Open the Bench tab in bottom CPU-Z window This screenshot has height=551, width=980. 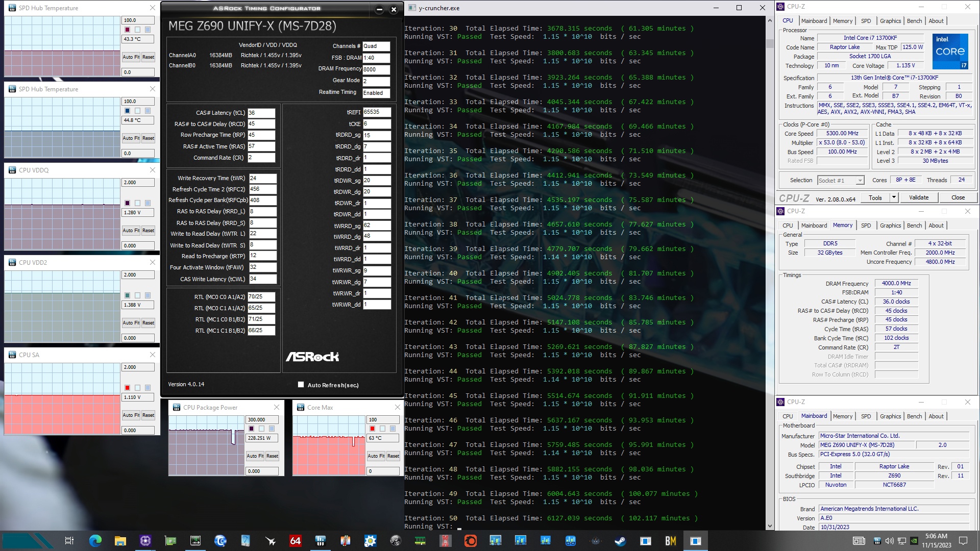[914, 416]
